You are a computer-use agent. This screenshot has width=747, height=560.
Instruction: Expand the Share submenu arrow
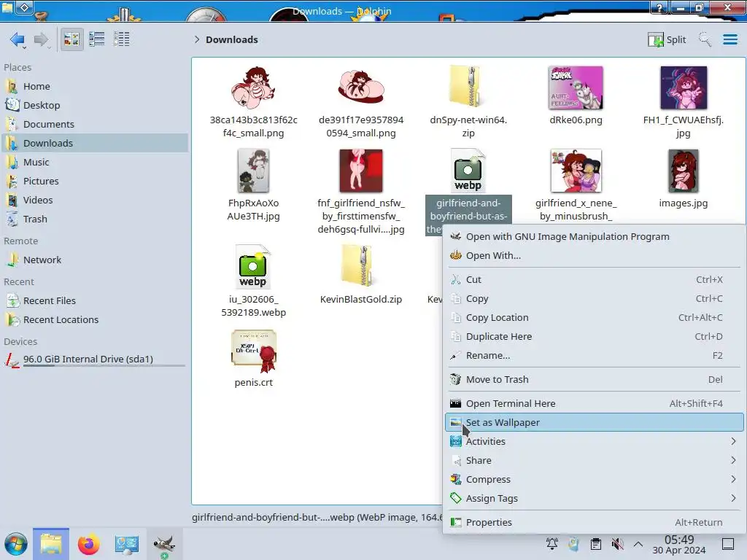point(733,461)
